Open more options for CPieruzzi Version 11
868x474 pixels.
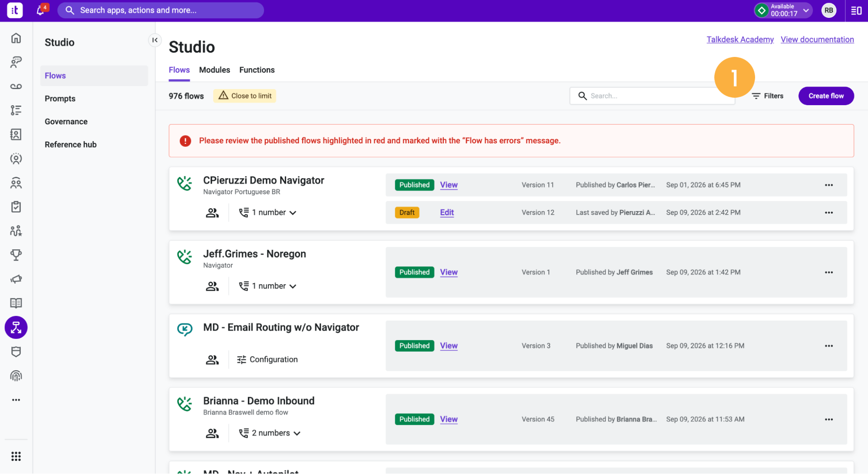click(x=829, y=185)
